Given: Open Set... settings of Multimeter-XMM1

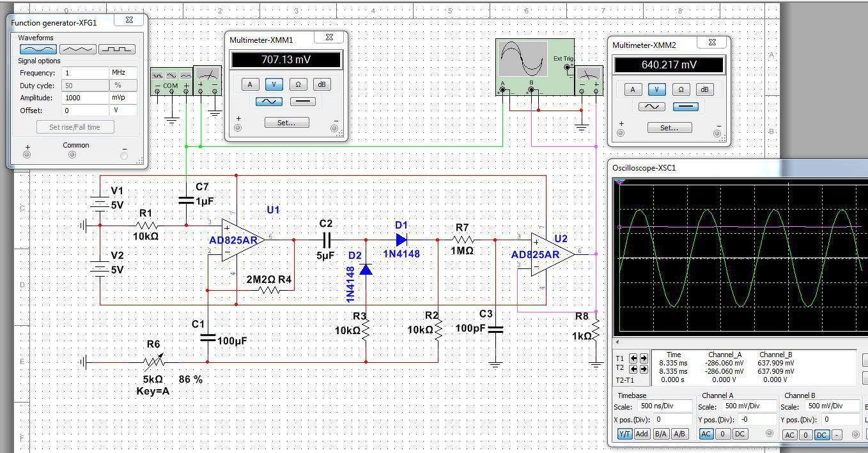Looking at the screenshot, I should [286, 123].
